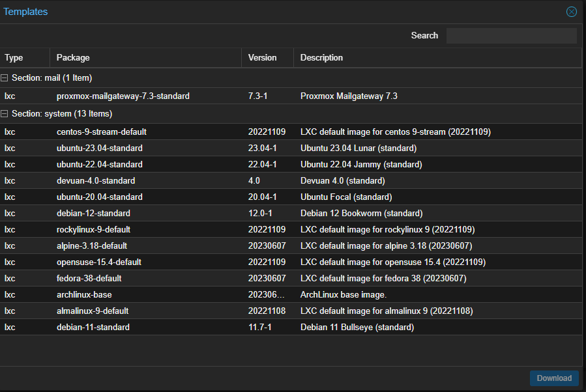
Task: Click Ubuntu 22.04 Jammy (standard) description
Action: tap(361, 164)
